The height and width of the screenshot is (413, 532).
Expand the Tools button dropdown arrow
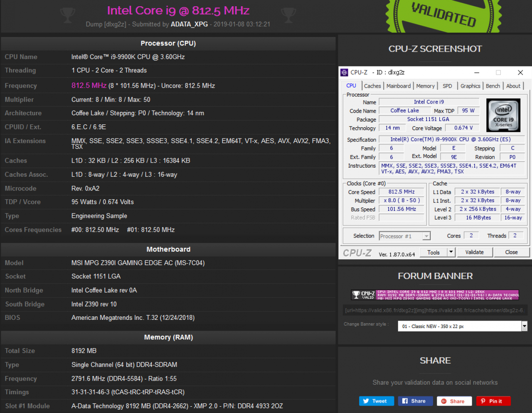click(x=451, y=252)
